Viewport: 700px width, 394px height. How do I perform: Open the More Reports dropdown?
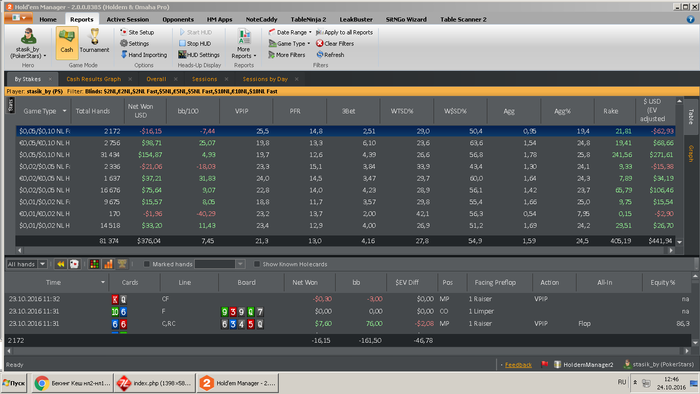click(x=244, y=43)
